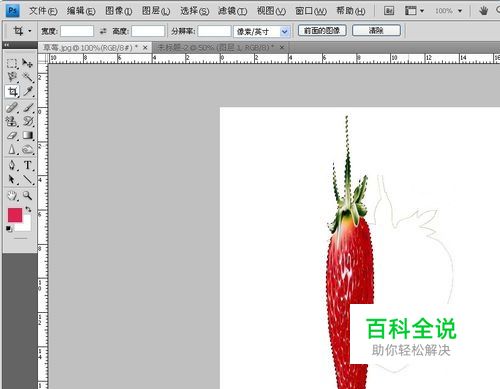
Task: Select the Type tool
Action: pyautogui.click(x=28, y=165)
